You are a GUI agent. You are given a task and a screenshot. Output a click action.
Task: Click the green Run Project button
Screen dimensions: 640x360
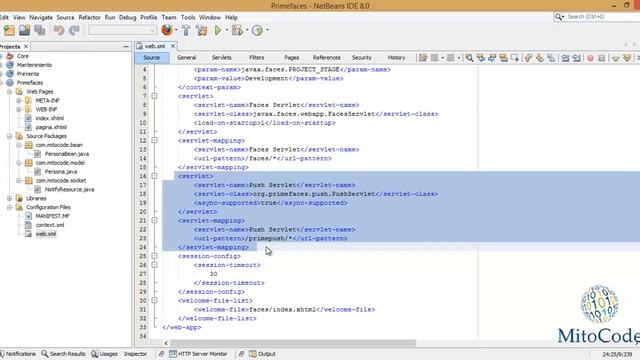[218, 30]
